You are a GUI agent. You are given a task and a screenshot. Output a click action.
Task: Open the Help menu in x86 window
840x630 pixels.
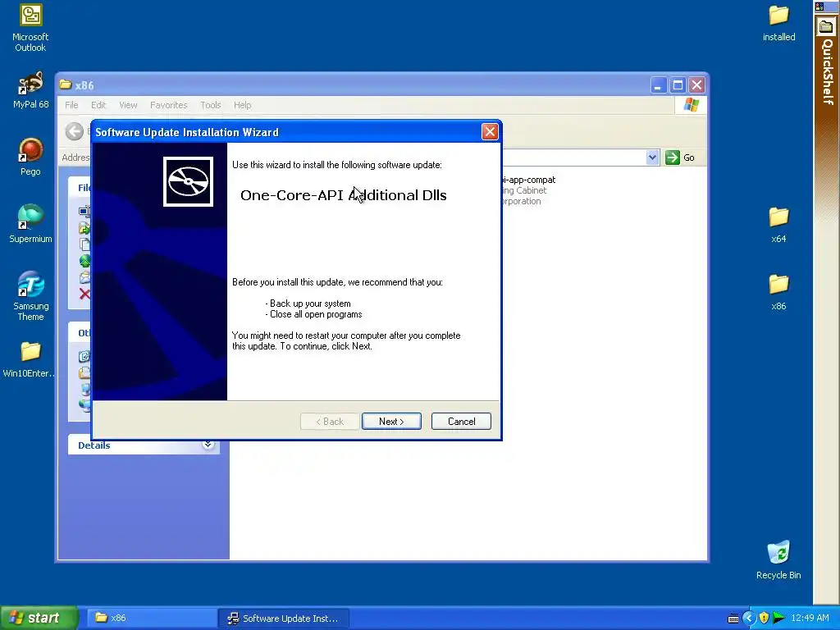tap(242, 105)
